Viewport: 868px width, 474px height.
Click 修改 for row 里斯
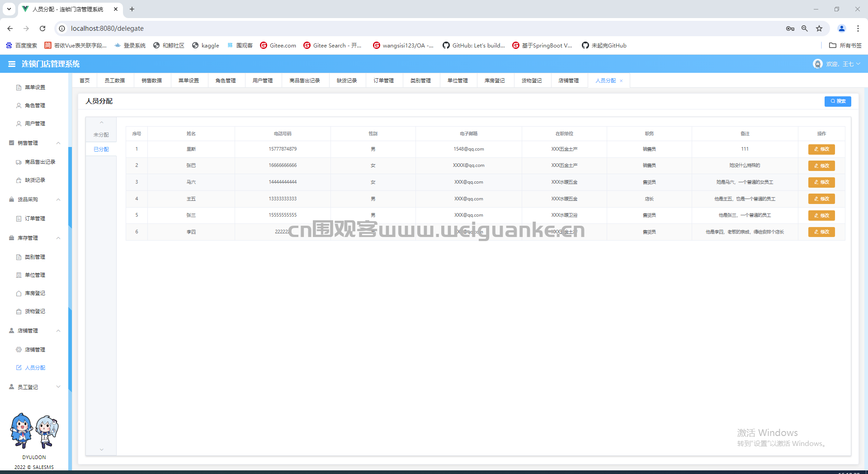(821, 149)
